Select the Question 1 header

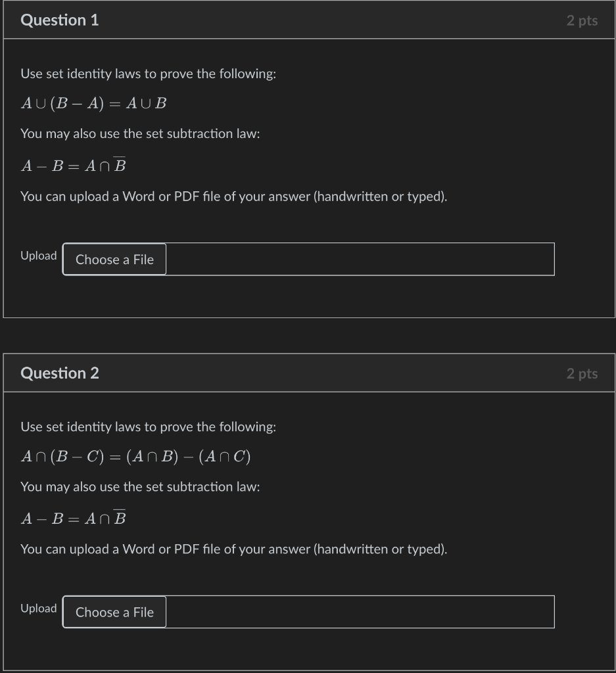click(x=60, y=20)
